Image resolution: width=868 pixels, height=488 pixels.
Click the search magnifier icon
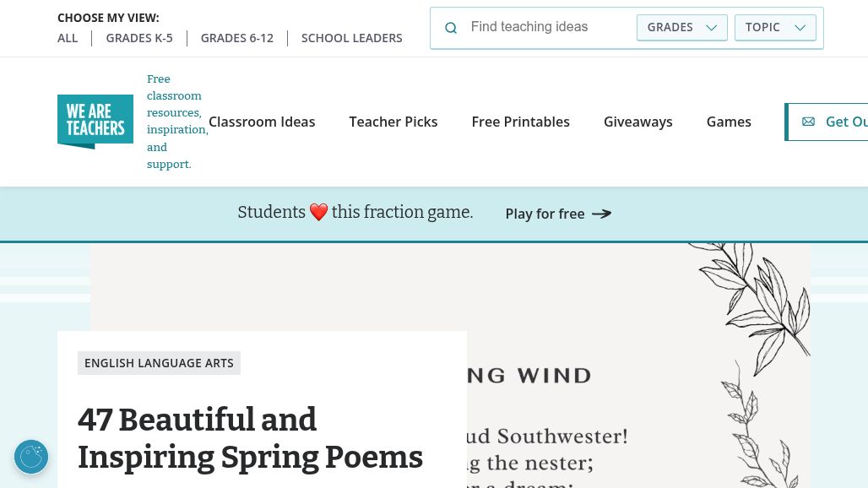[451, 28]
